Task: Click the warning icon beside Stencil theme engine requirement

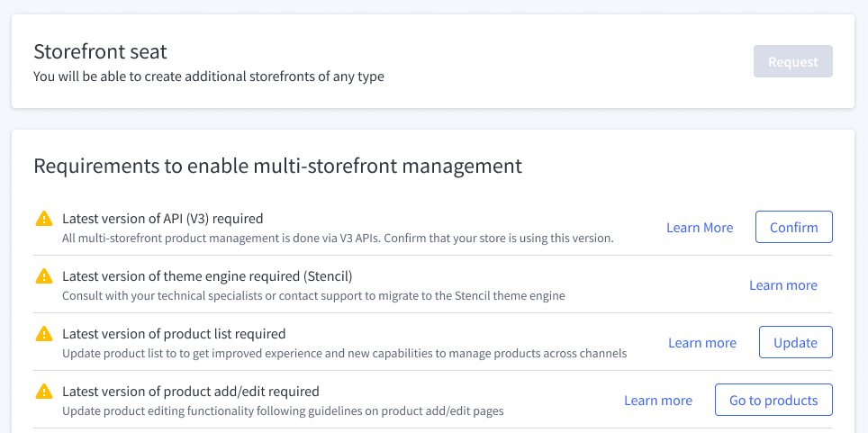Action: (x=44, y=276)
